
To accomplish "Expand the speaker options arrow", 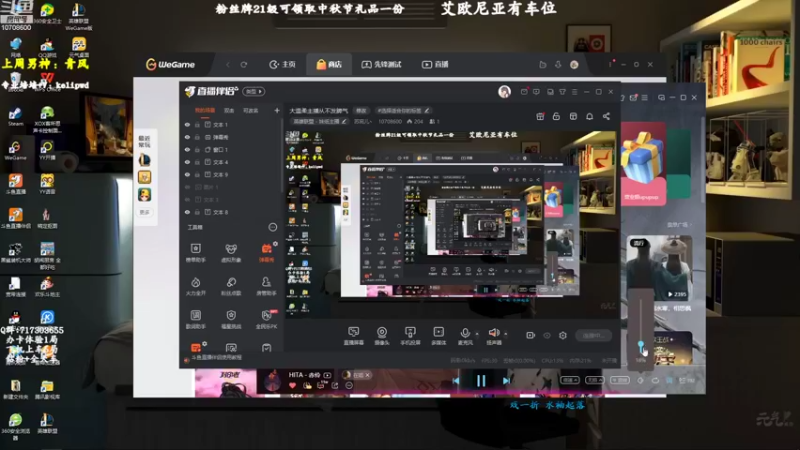I will point(506,334).
